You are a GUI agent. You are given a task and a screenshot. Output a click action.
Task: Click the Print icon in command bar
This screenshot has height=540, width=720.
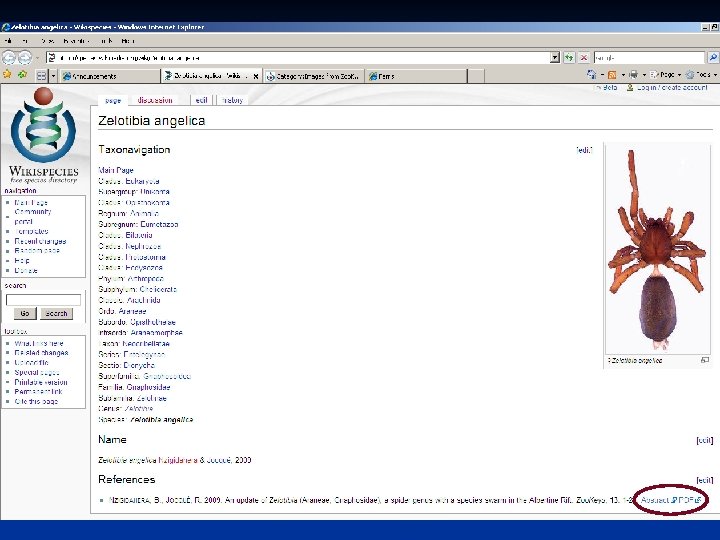point(634,74)
